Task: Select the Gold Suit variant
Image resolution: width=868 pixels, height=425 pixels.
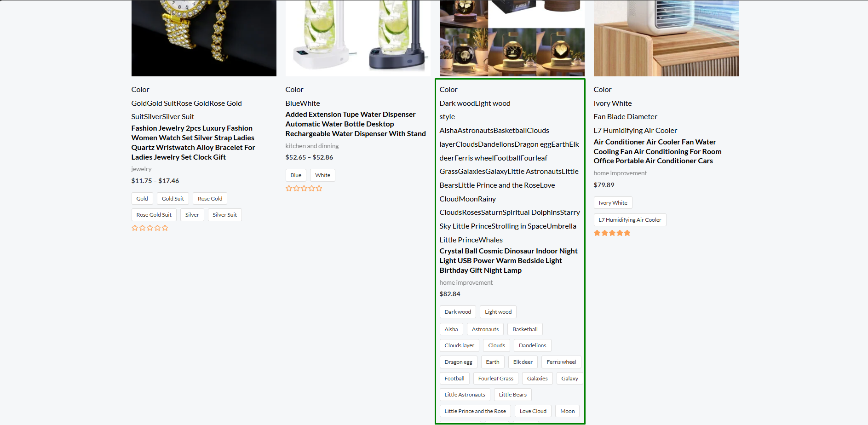Action: pyautogui.click(x=173, y=199)
